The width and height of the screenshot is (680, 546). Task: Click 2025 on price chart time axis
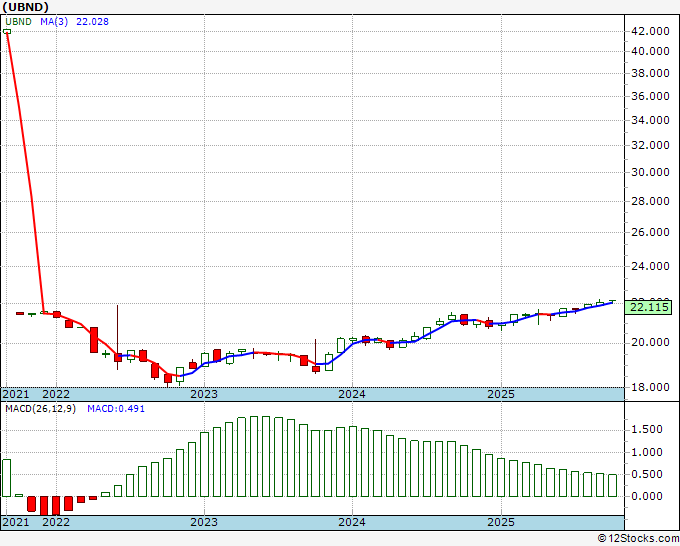(x=501, y=394)
